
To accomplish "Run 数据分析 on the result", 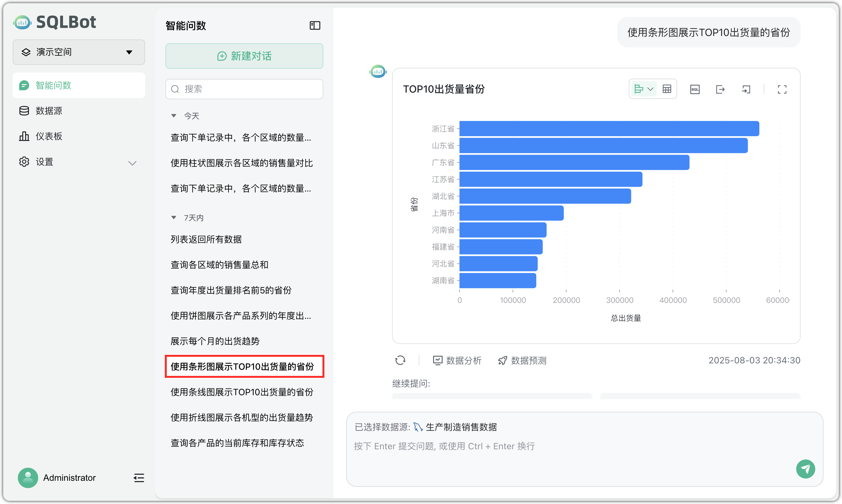I will coord(457,360).
